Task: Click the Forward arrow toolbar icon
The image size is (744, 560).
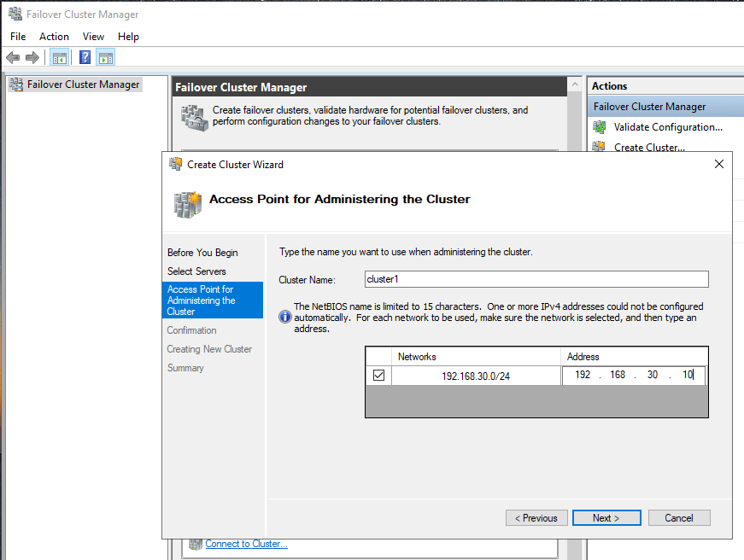Action: 32,57
